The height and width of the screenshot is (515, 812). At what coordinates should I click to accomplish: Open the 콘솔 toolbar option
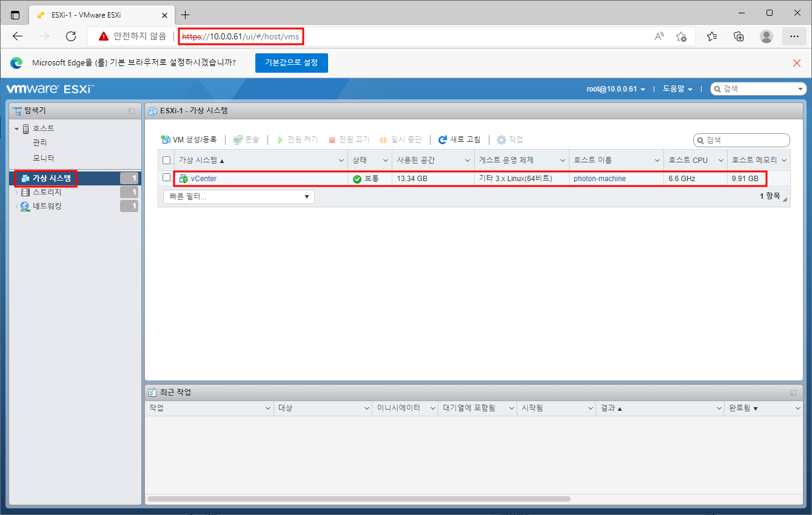pos(246,140)
